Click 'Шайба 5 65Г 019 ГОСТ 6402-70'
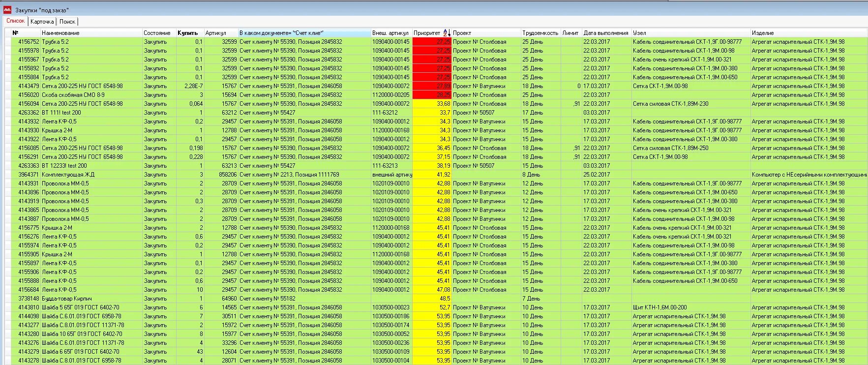 81,307
